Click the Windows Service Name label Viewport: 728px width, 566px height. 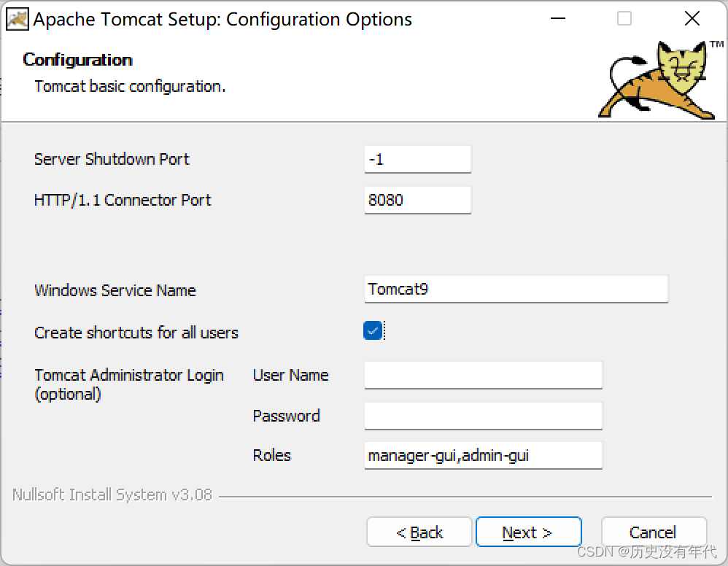115,290
